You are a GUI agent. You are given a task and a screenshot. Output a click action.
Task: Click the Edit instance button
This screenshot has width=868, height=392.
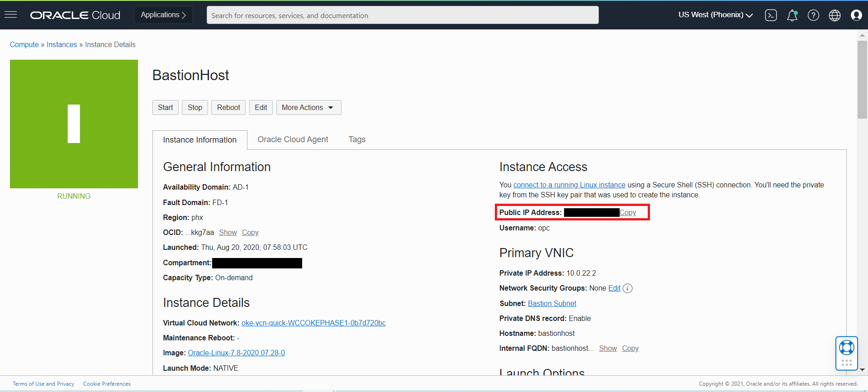click(261, 107)
